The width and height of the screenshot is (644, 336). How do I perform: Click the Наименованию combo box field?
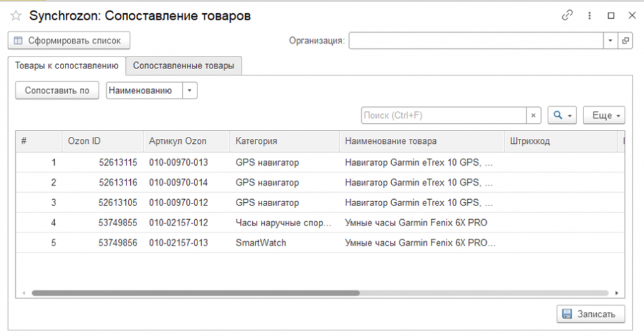[144, 90]
